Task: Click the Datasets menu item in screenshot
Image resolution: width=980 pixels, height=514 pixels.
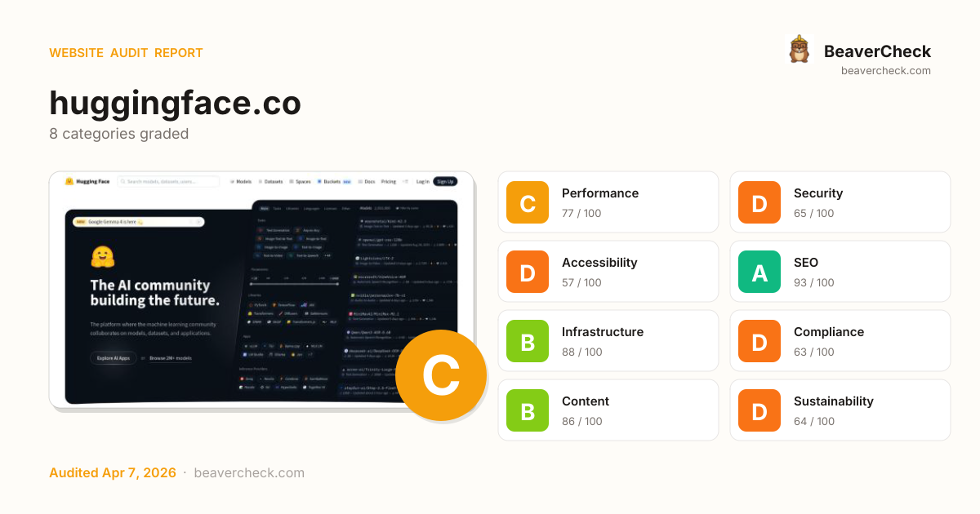Action: pyautogui.click(x=270, y=181)
